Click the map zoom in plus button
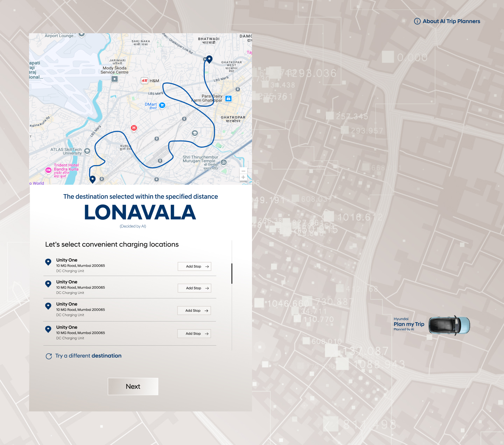This screenshot has width=504, height=445. [243, 177]
